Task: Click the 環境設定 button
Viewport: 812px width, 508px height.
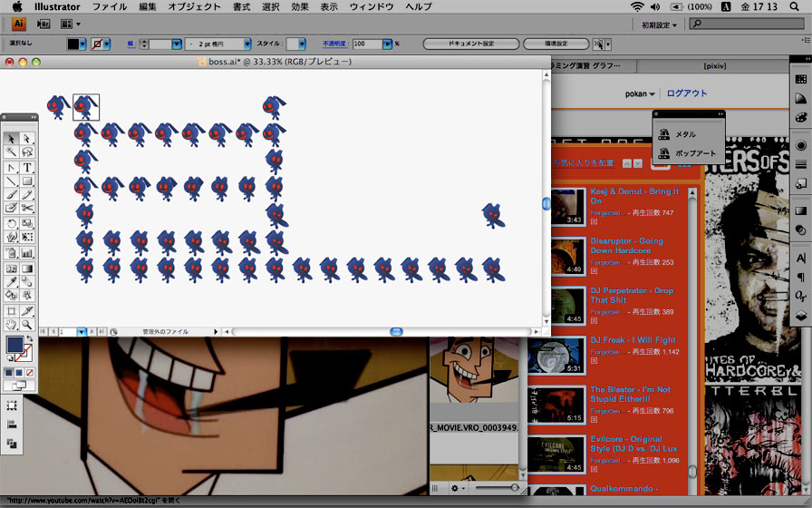Action: tap(556, 44)
